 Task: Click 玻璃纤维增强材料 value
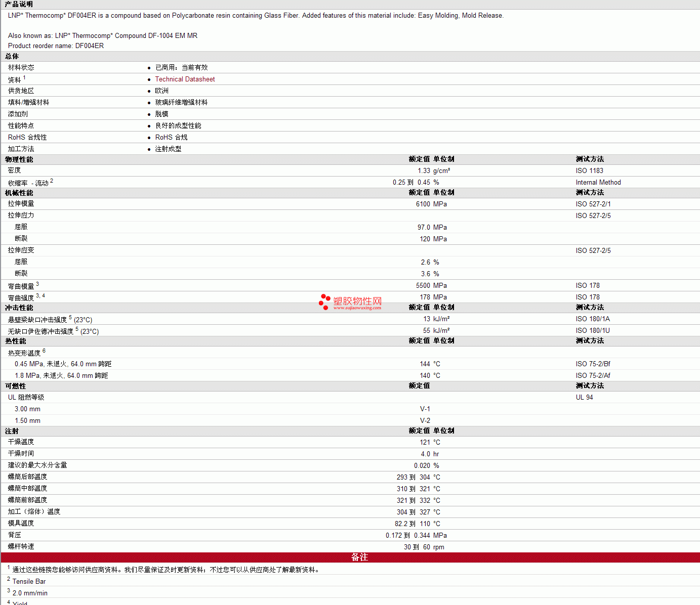click(181, 103)
